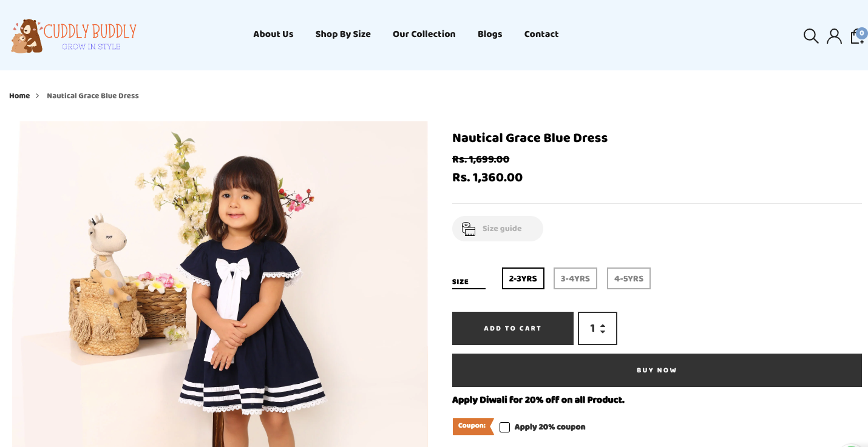Click the size guide tape icon

pos(468,229)
